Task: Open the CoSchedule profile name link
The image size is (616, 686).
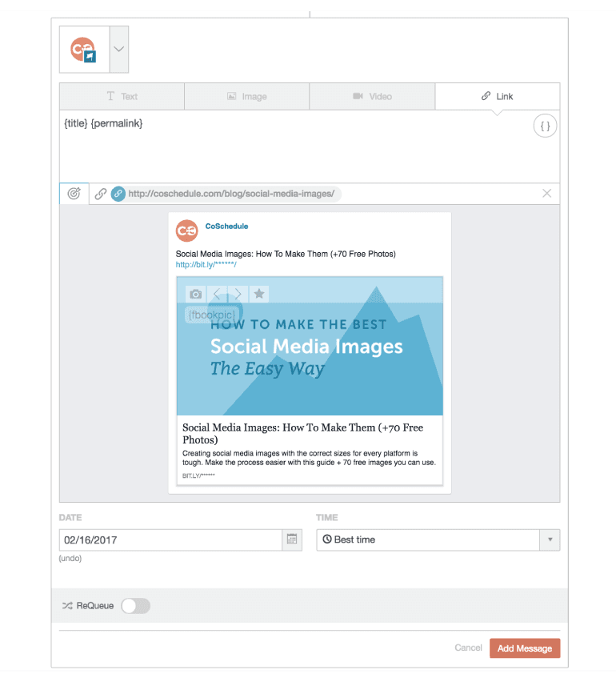Action: (226, 227)
